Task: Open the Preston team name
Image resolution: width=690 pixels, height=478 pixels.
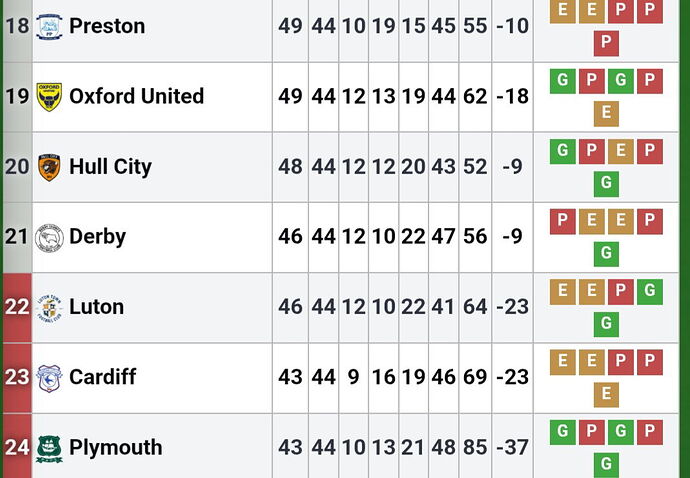Action: pos(107,26)
